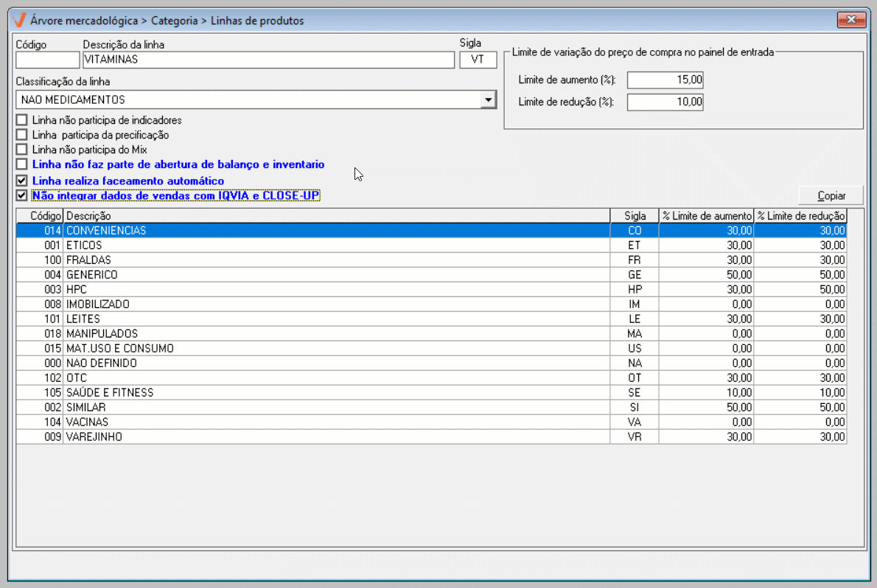Screen dimensions: 877x588
Task: Uncheck 'Linha realiza faceamento automático'
Action: coord(22,181)
